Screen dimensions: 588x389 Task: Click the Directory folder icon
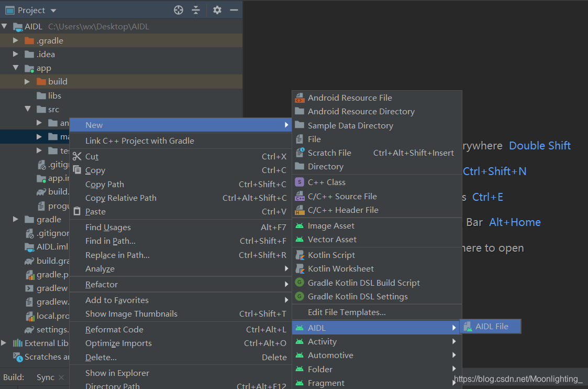[x=299, y=166]
